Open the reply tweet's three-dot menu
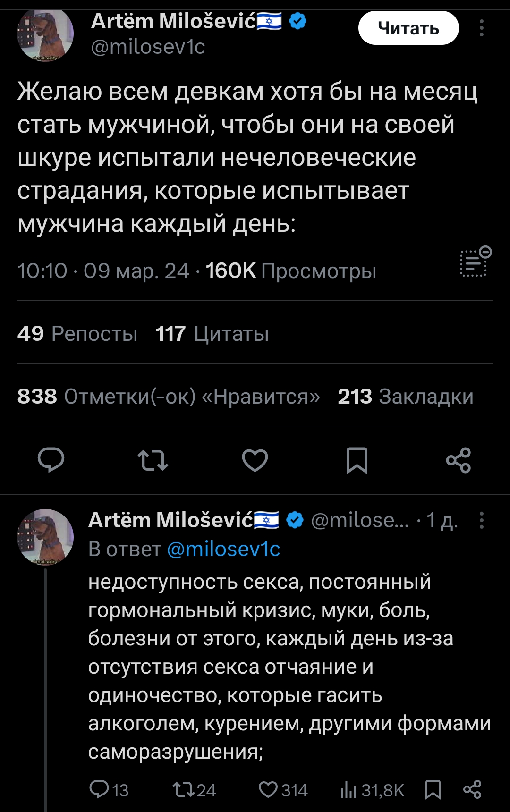Image resolution: width=510 pixels, height=812 pixels. [x=481, y=520]
